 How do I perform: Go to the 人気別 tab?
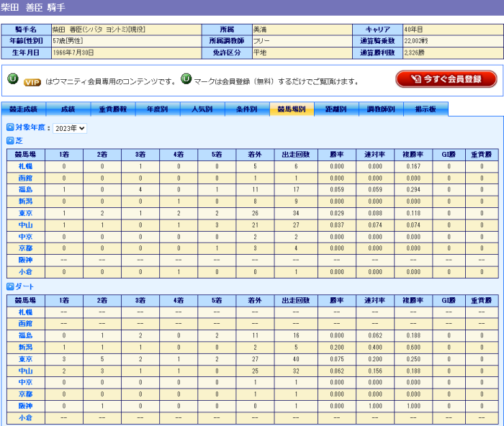(202, 109)
